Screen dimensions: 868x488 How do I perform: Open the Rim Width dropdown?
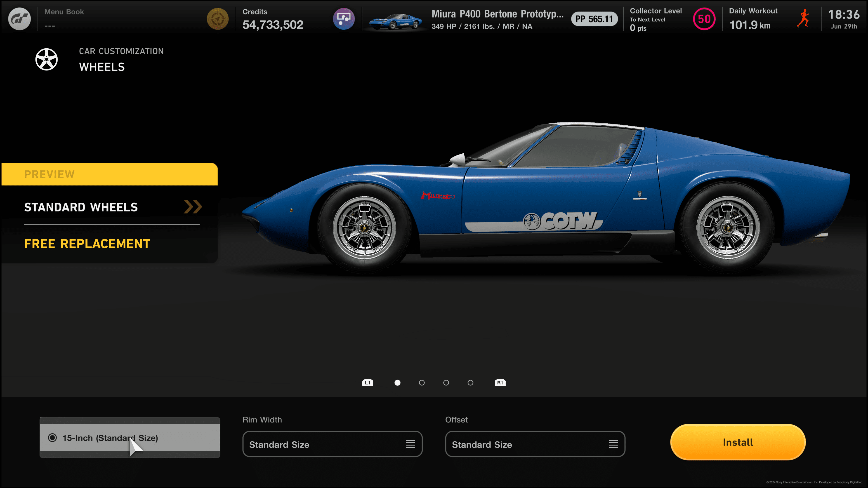(332, 444)
